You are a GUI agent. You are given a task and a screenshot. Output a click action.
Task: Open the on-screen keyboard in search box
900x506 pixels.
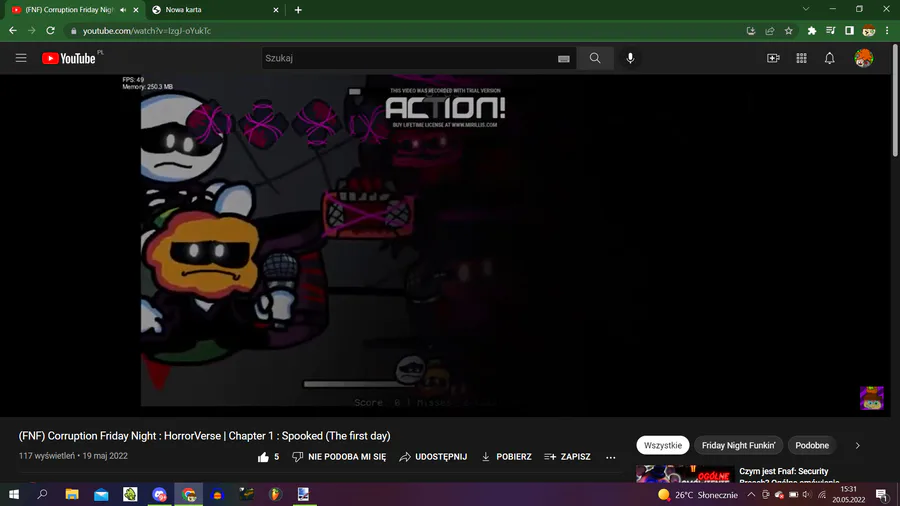tap(564, 59)
